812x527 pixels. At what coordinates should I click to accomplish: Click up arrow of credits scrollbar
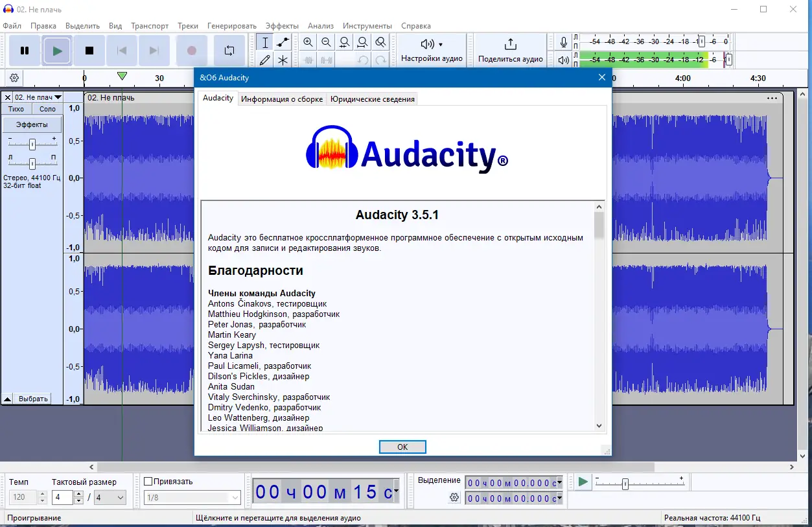pos(599,207)
